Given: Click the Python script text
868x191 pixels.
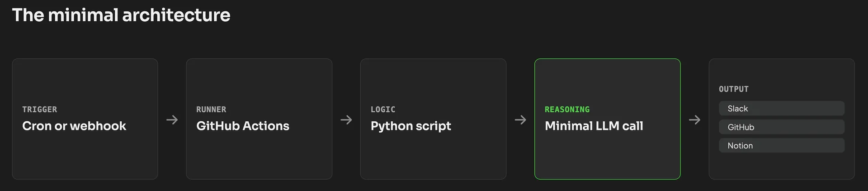Looking at the screenshot, I should (411, 126).
